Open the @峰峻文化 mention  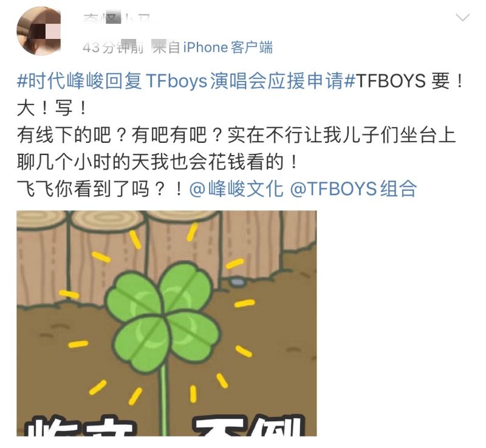[236, 189]
